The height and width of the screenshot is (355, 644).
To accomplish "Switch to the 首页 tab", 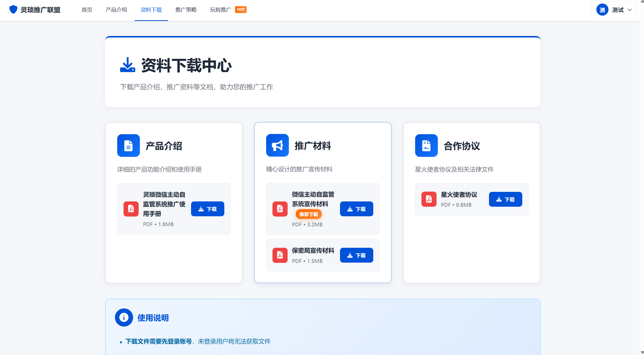I will pyautogui.click(x=87, y=10).
